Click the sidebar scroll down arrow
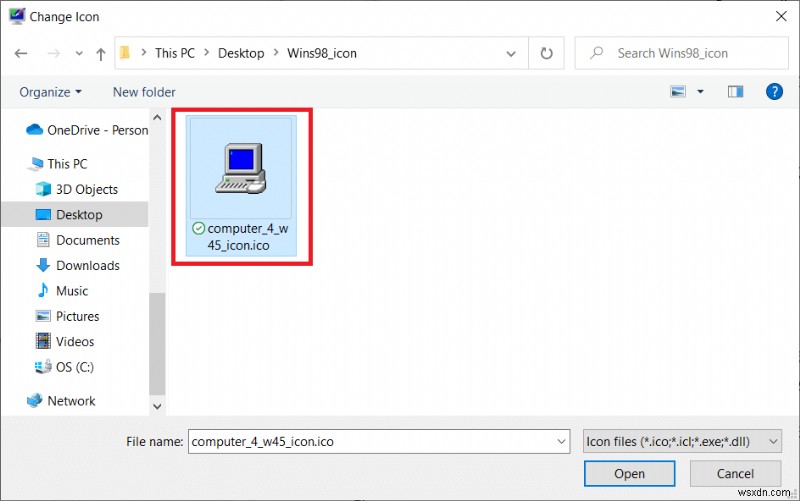 click(157, 407)
